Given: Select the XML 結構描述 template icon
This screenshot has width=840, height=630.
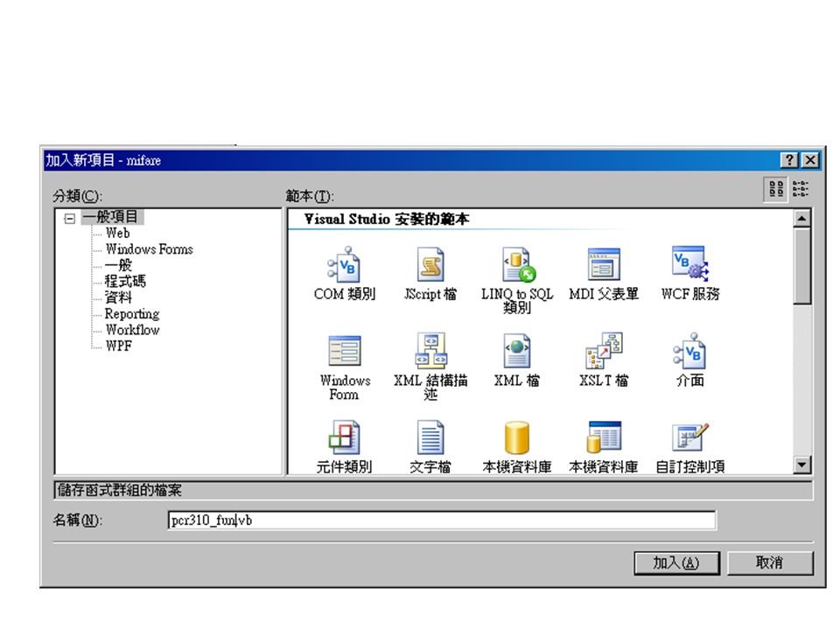Looking at the screenshot, I should pos(430,351).
